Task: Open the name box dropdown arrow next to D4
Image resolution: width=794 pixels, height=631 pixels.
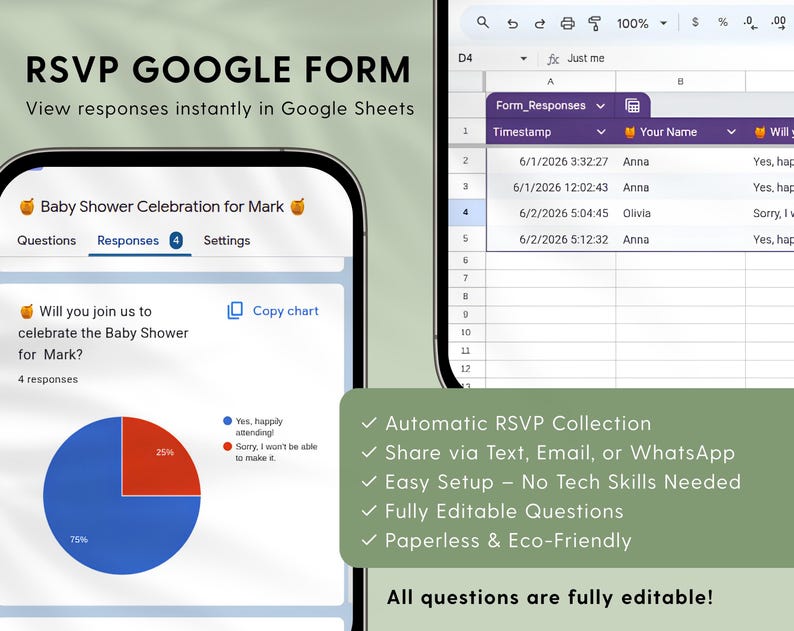Action: coord(524,59)
